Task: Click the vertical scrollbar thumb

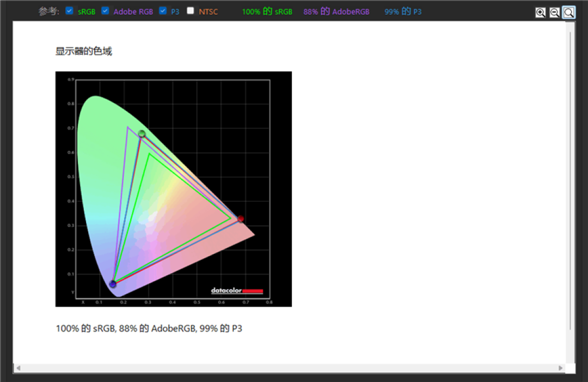Action: pyautogui.click(x=570, y=180)
